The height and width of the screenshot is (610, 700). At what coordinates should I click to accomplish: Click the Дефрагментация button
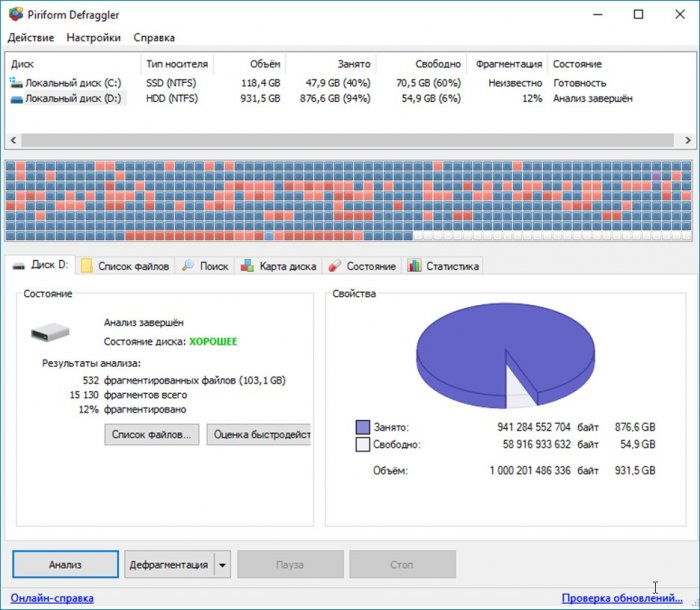(x=169, y=564)
